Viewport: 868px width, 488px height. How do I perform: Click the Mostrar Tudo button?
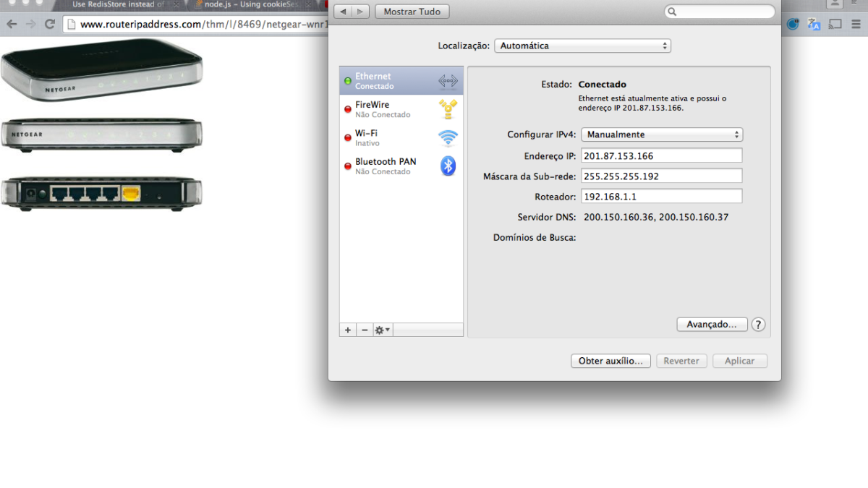(412, 12)
